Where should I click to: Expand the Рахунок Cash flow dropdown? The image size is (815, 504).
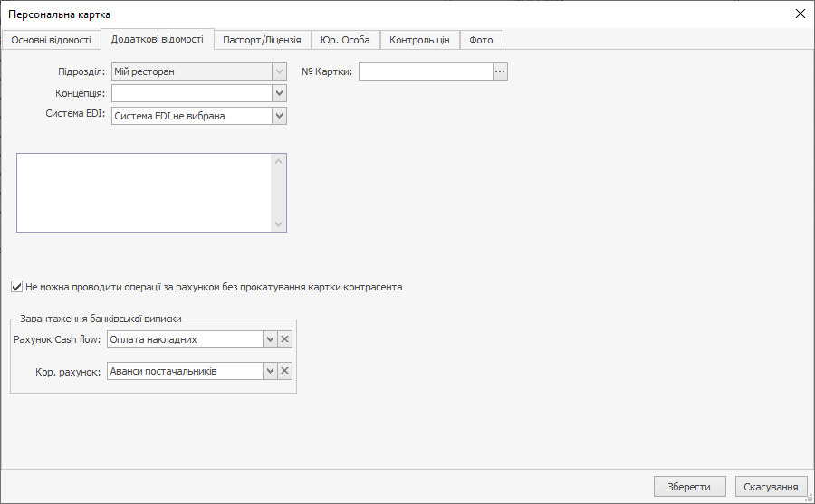coord(269,339)
